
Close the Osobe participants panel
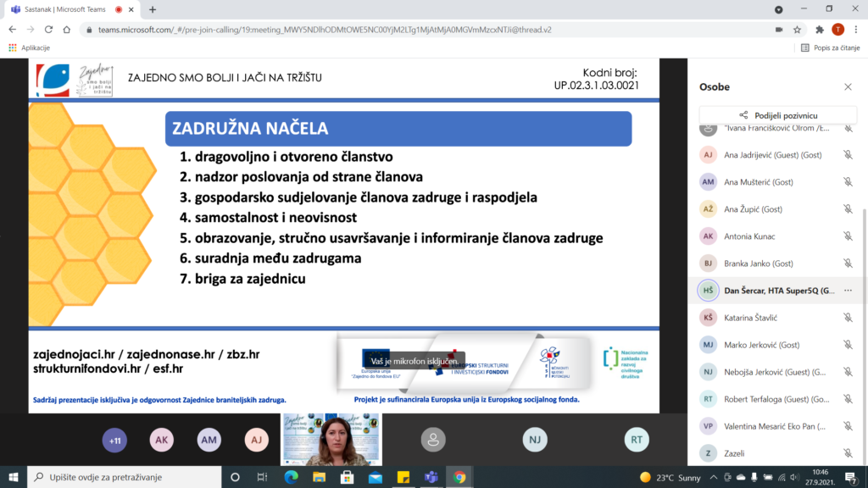pyautogui.click(x=848, y=86)
